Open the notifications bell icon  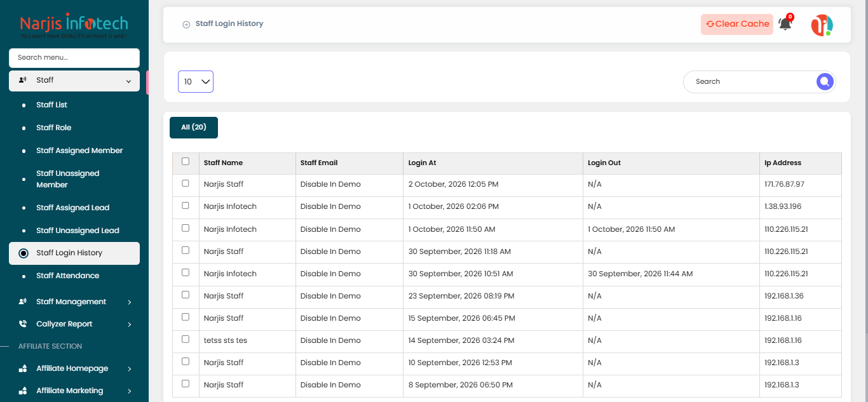pos(785,24)
